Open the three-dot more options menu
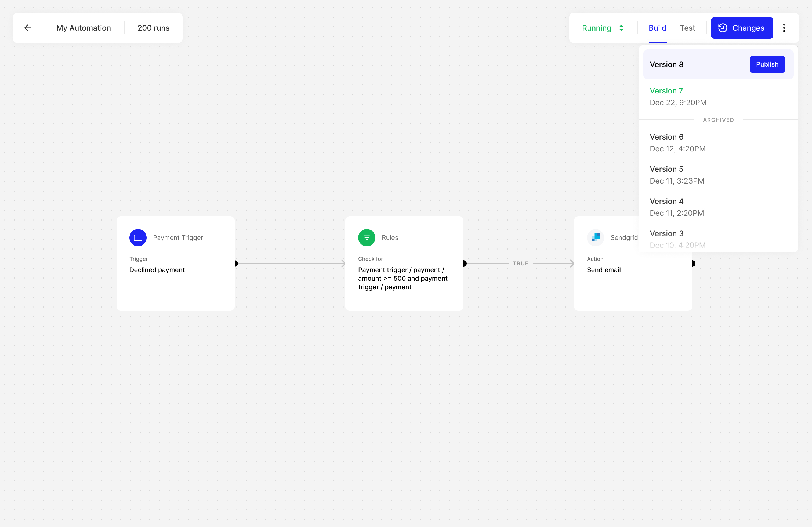 [x=784, y=28]
